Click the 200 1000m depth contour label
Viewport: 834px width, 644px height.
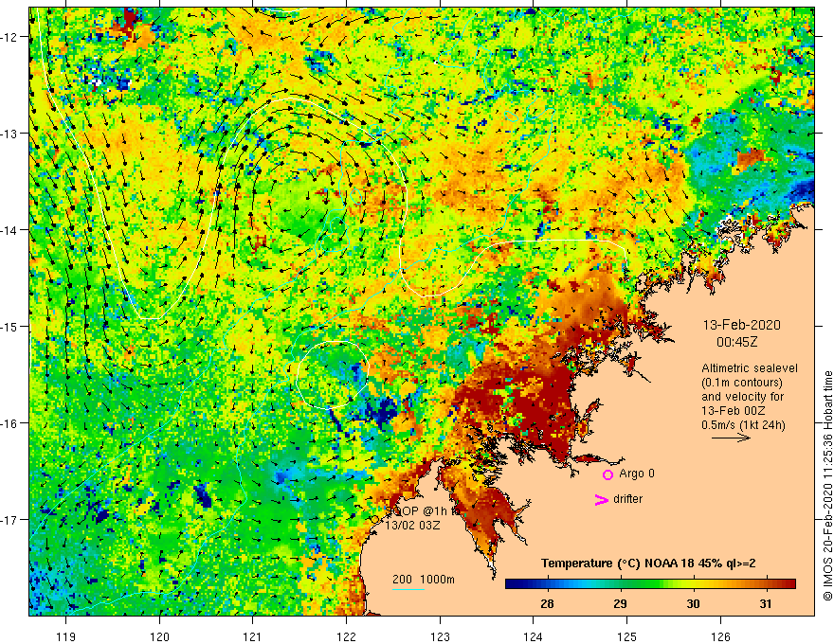[424, 580]
